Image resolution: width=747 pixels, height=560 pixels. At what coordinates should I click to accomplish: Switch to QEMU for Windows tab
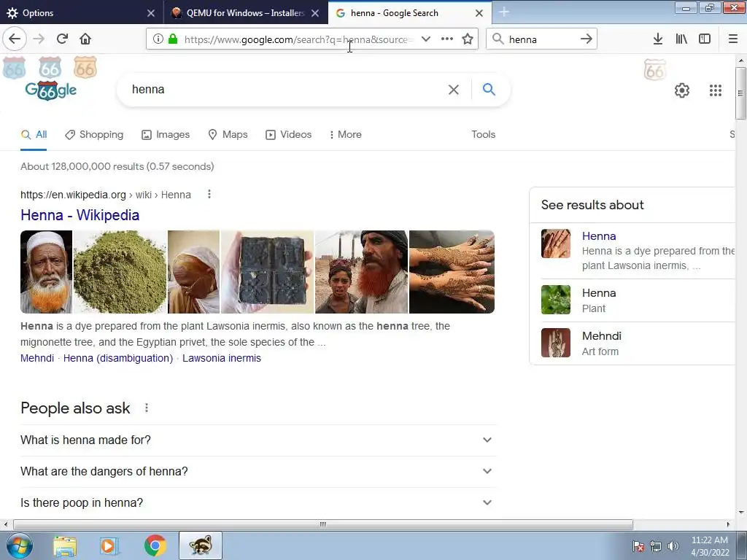click(239, 13)
